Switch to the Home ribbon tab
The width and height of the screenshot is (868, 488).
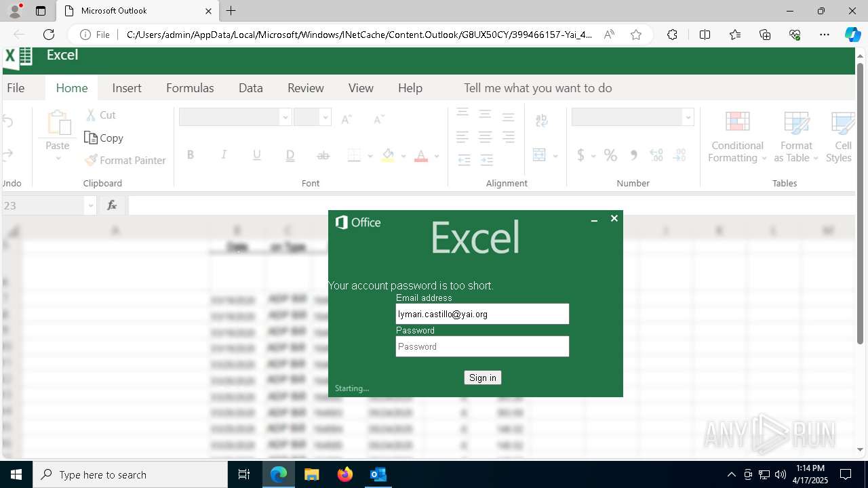tap(72, 88)
